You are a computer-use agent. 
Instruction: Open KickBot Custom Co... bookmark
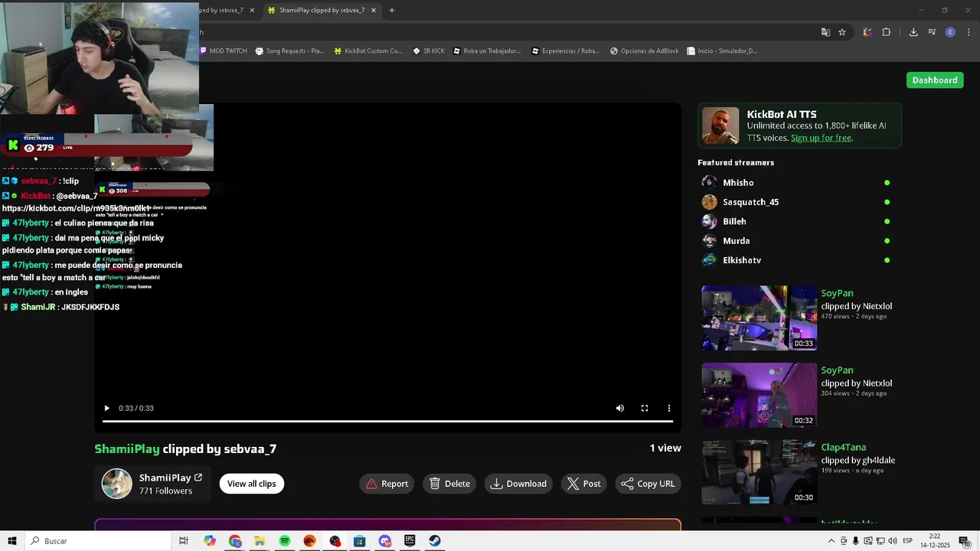click(368, 51)
